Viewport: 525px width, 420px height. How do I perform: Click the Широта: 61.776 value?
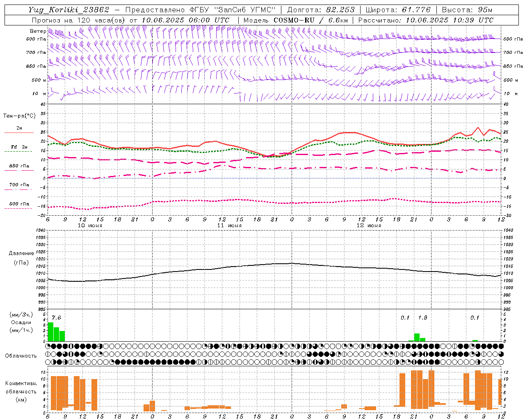(397, 10)
